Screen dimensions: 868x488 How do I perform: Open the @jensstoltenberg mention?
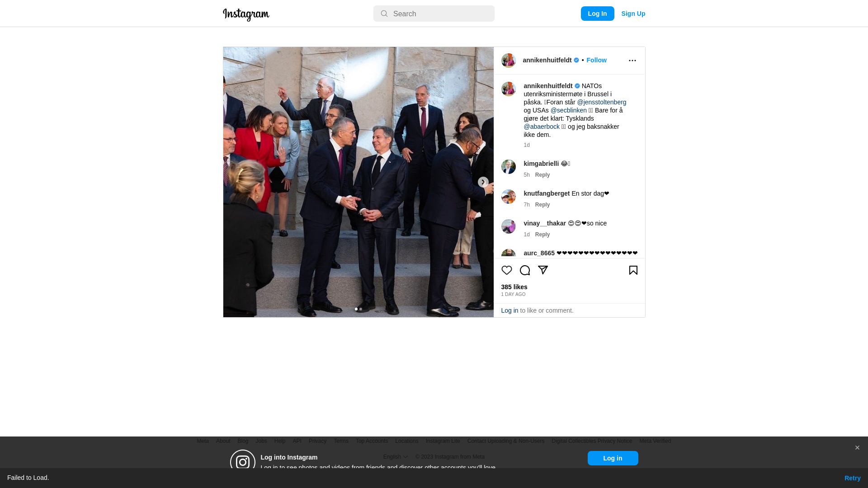[x=601, y=102]
